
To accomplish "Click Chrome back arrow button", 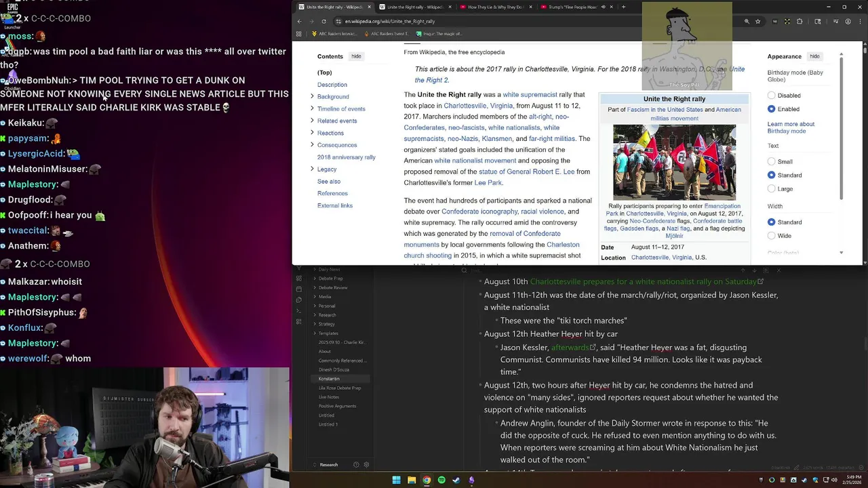I will pos(299,21).
